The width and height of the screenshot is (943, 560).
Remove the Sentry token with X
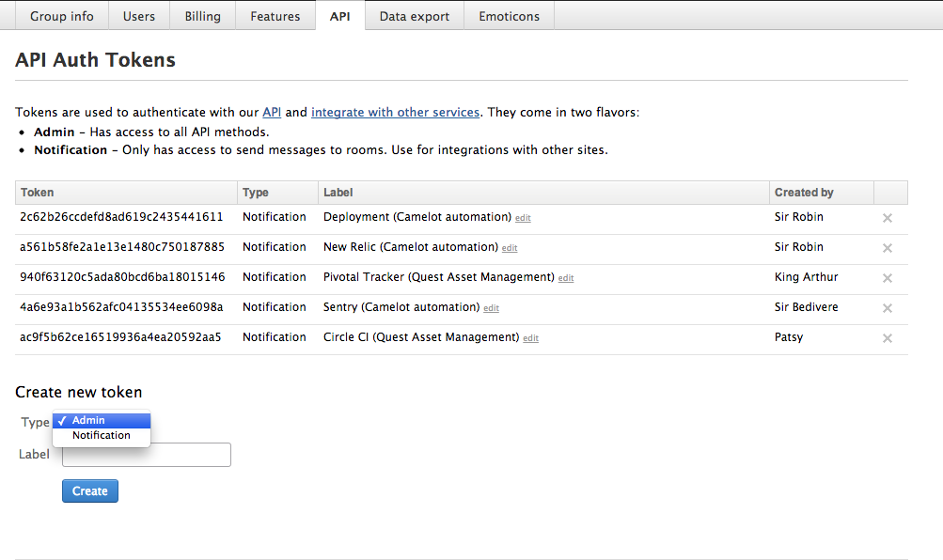(888, 308)
